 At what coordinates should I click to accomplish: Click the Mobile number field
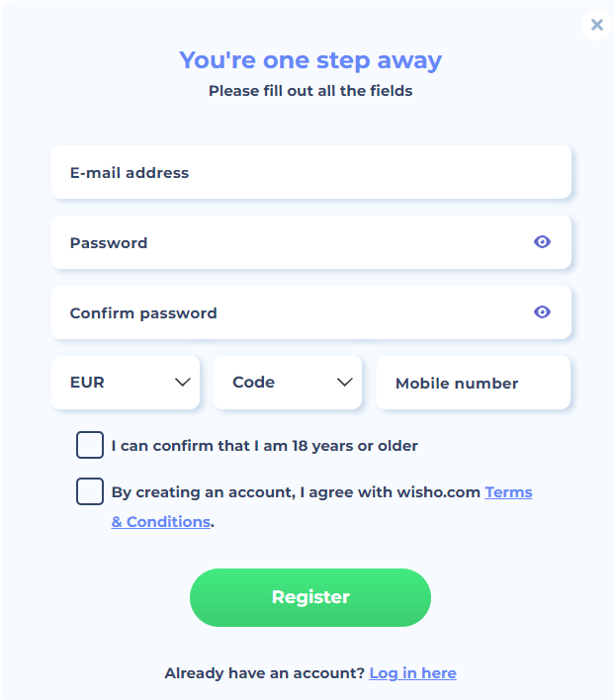(x=473, y=383)
